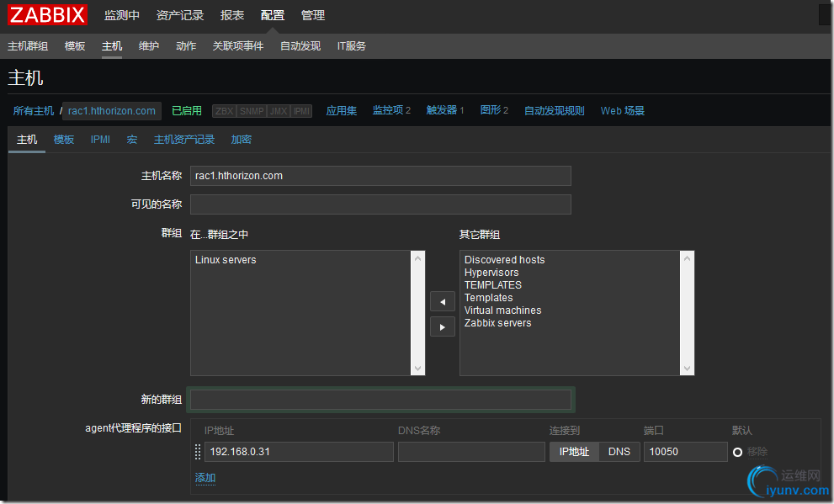Click drag handle of agent interface row
Viewport: 834px width, 504px height.
tap(198, 452)
